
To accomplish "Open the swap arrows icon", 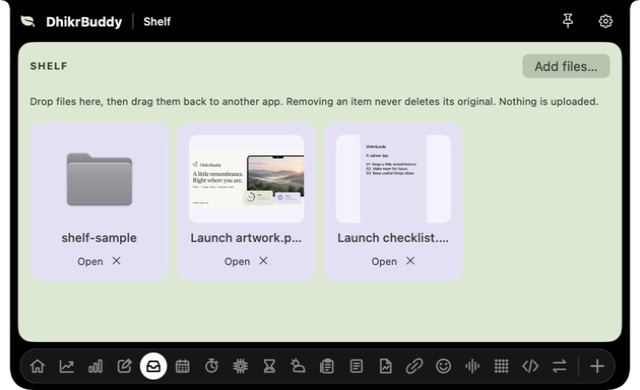I will point(559,366).
